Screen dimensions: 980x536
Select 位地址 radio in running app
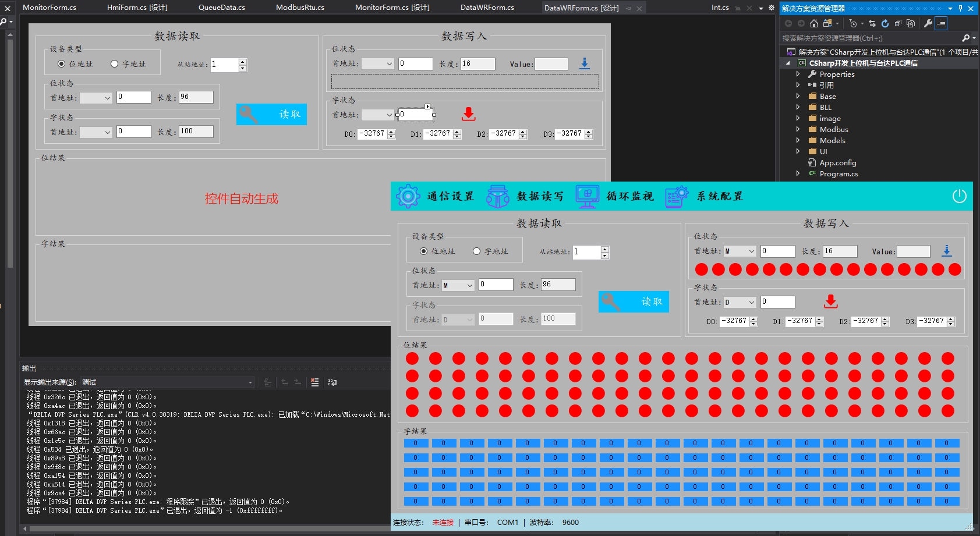[x=423, y=251]
